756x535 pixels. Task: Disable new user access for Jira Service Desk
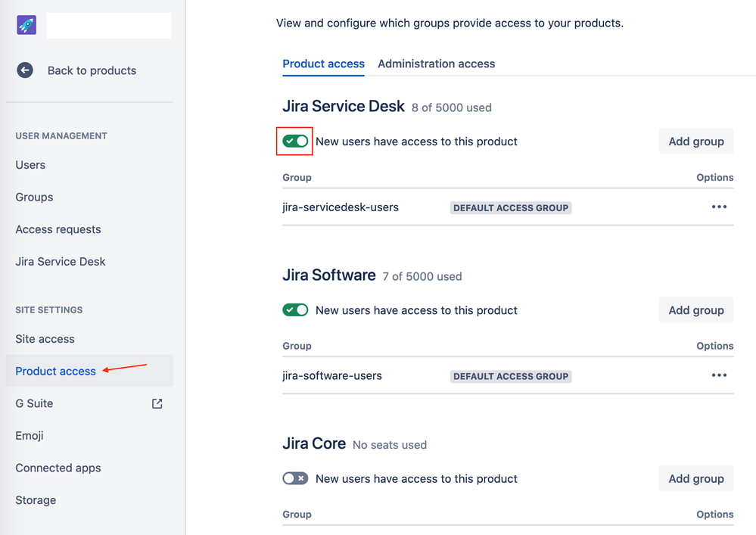tap(295, 142)
